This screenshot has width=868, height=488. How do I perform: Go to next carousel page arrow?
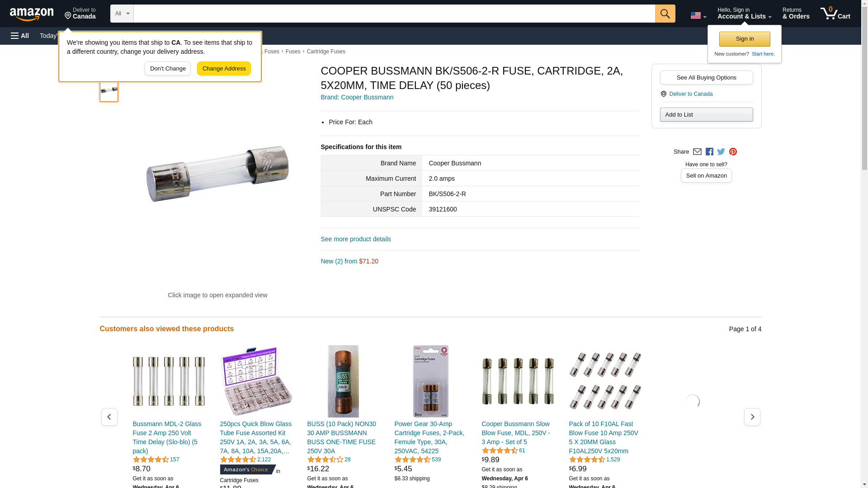click(752, 417)
